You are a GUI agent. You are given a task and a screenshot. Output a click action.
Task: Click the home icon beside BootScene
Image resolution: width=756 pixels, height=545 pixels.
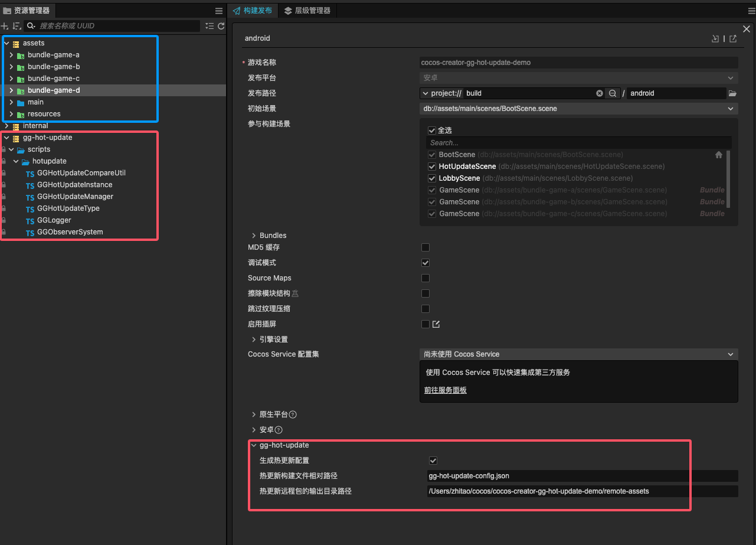(x=719, y=155)
